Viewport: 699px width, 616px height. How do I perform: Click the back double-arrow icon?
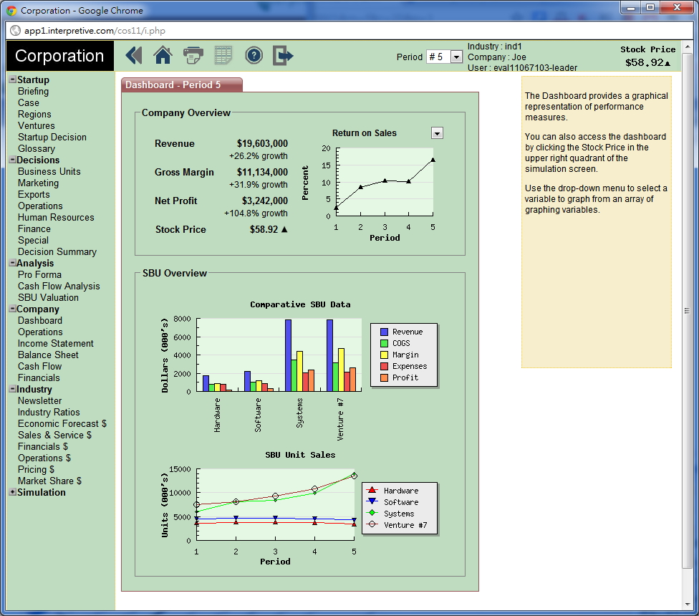click(x=134, y=56)
